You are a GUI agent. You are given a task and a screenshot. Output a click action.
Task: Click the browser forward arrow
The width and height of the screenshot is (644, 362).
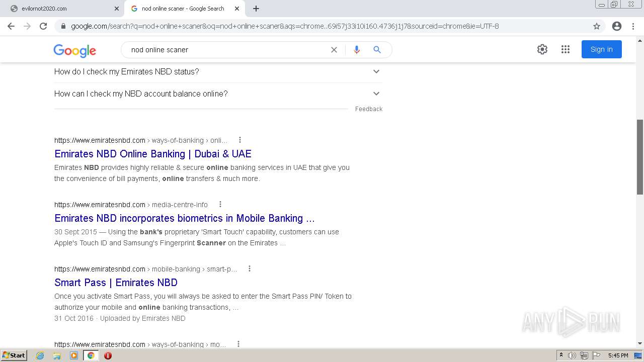[27, 26]
